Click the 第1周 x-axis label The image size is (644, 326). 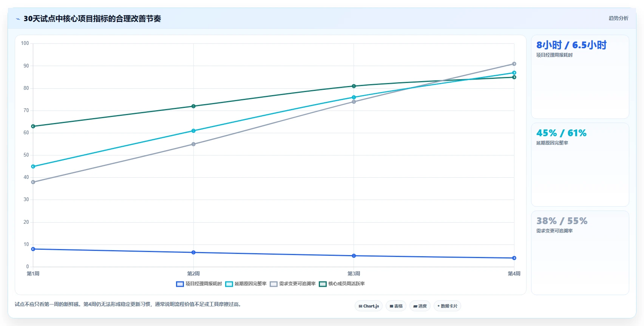pos(33,274)
